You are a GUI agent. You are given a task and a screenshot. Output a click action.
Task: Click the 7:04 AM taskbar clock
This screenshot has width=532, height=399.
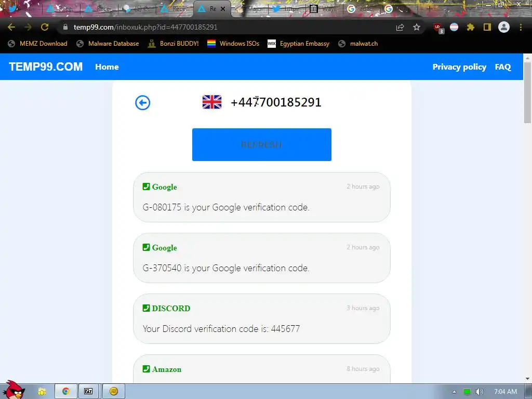(x=506, y=392)
